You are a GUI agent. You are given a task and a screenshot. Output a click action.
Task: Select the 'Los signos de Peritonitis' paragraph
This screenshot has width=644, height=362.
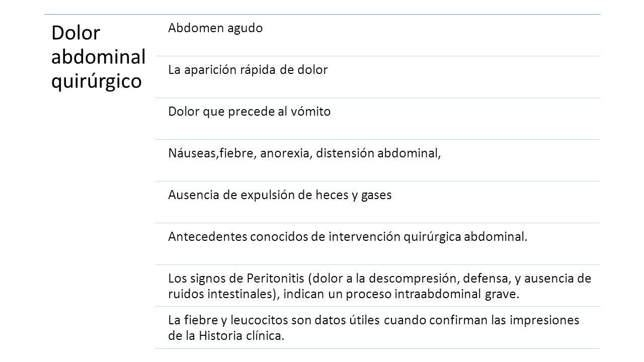[x=379, y=286]
